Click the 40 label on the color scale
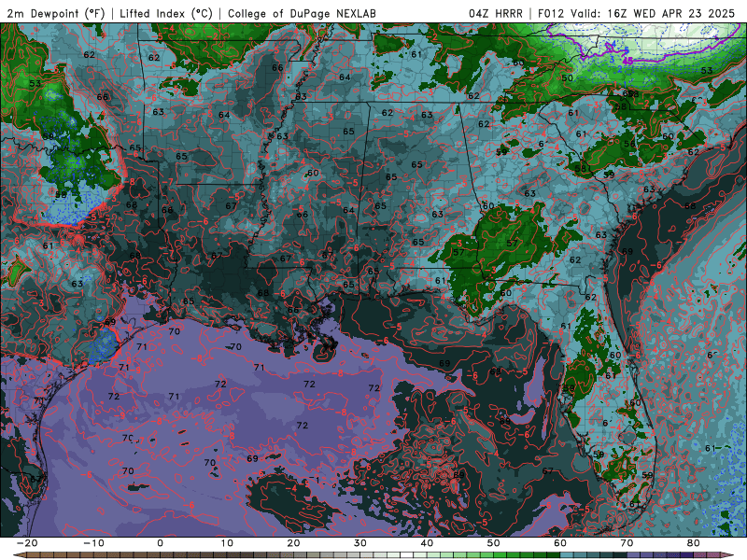Viewport: 747px width, 560px height. coord(427,543)
